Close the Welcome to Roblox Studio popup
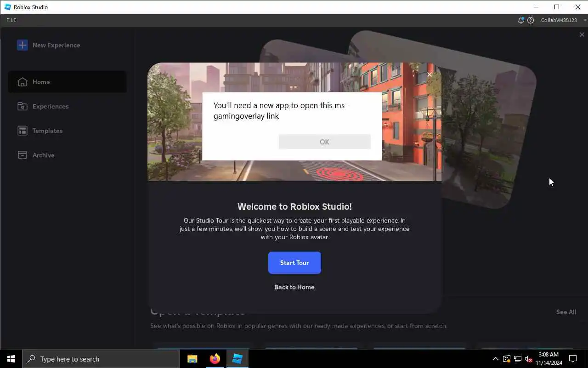Viewport: 588px width, 368px height. [430, 75]
